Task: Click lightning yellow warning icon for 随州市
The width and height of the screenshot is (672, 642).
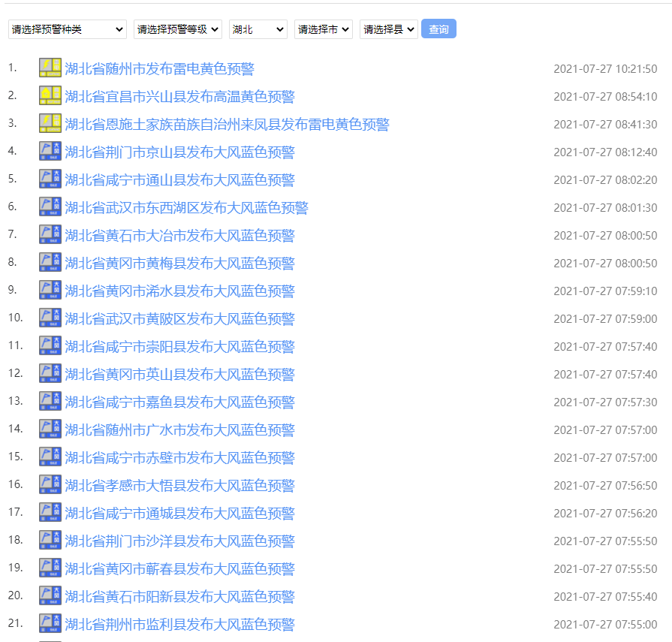Action: tap(50, 68)
